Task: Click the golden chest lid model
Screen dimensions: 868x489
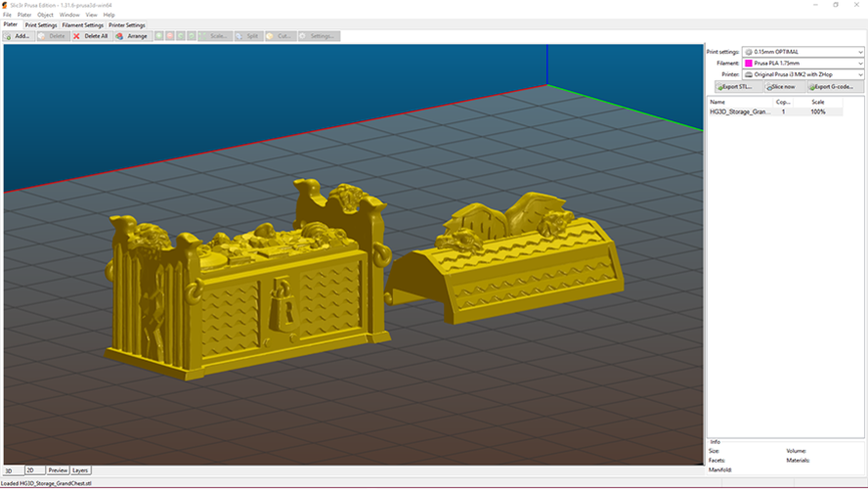Action: click(504, 260)
